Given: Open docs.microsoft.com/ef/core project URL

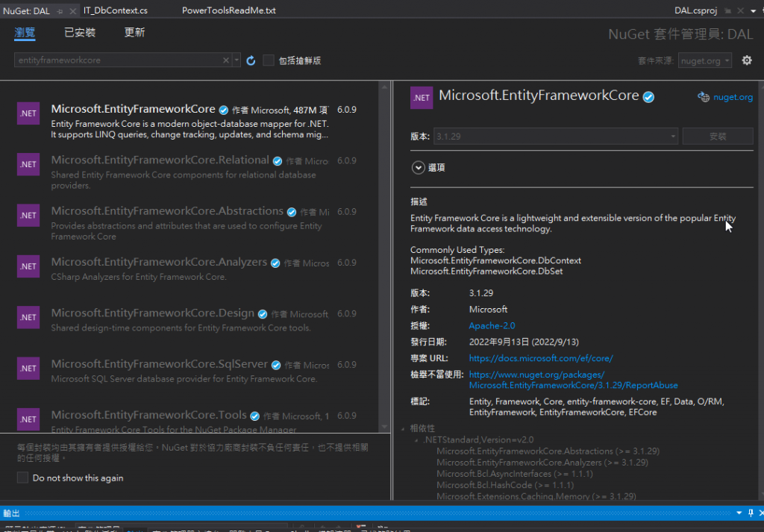Looking at the screenshot, I should pyautogui.click(x=541, y=358).
